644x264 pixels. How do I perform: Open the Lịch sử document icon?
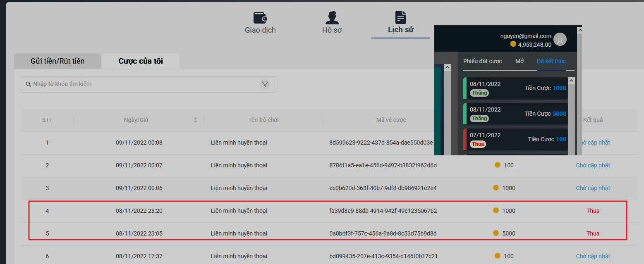[401, 17]
